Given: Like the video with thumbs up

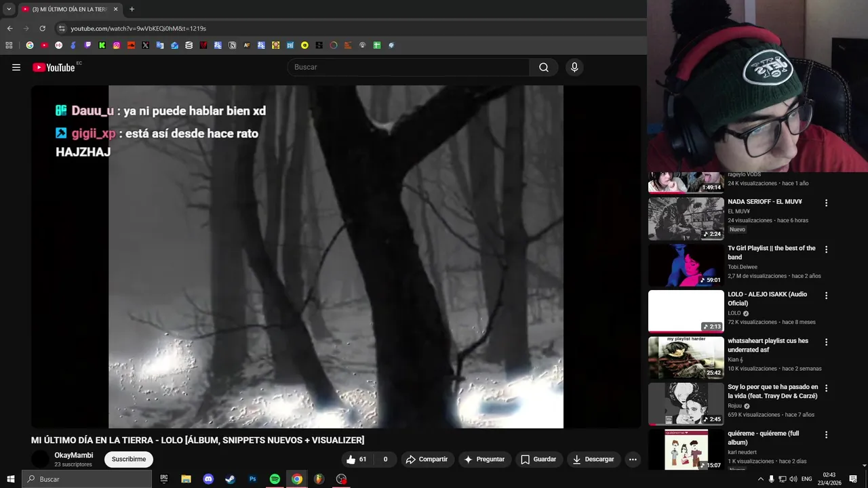Looking at the screenshot, I should pos(357,460).
